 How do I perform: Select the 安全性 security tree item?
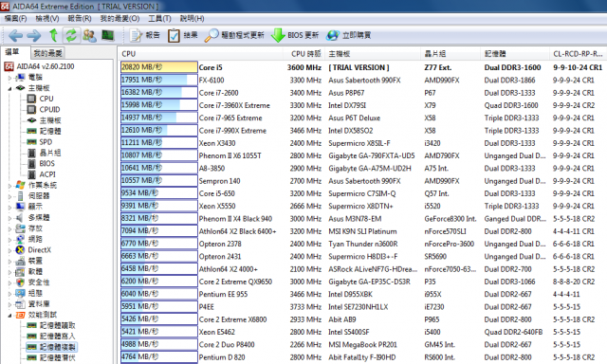[x=38, y=282]
